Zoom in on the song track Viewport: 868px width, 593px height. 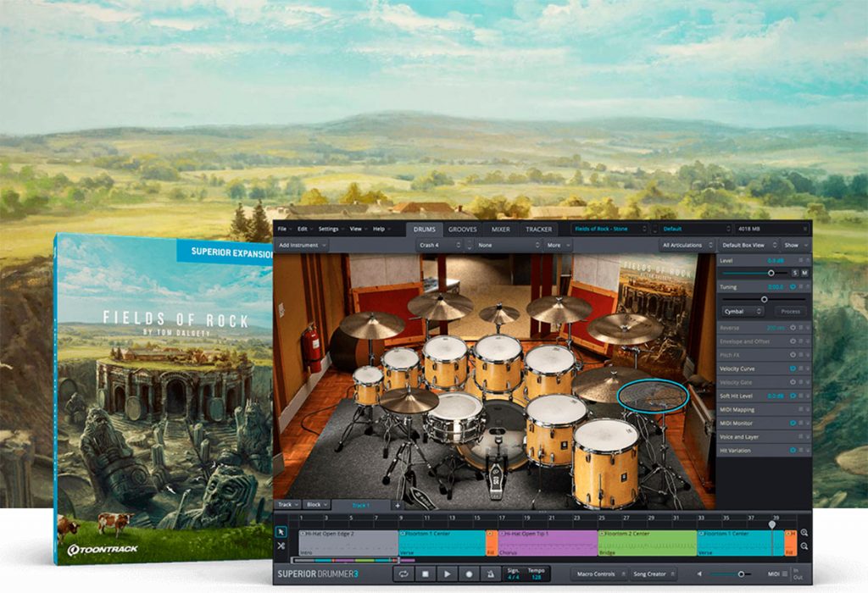804,533
